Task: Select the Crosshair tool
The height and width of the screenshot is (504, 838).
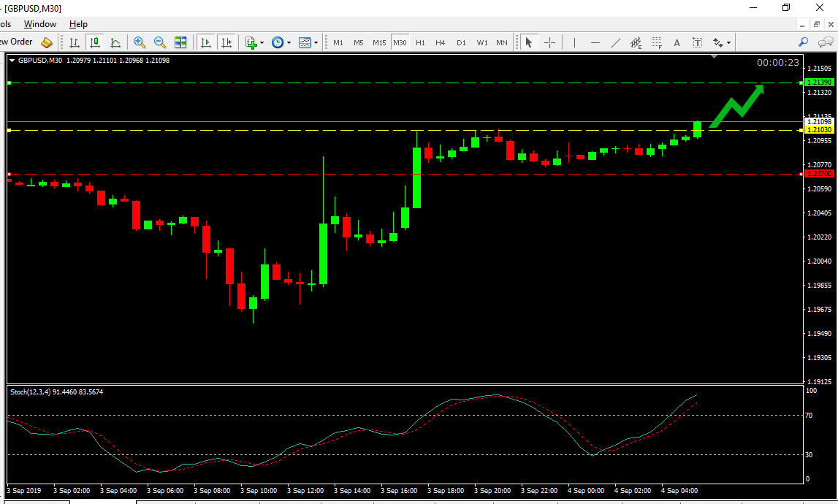Action: click(549, 42)
